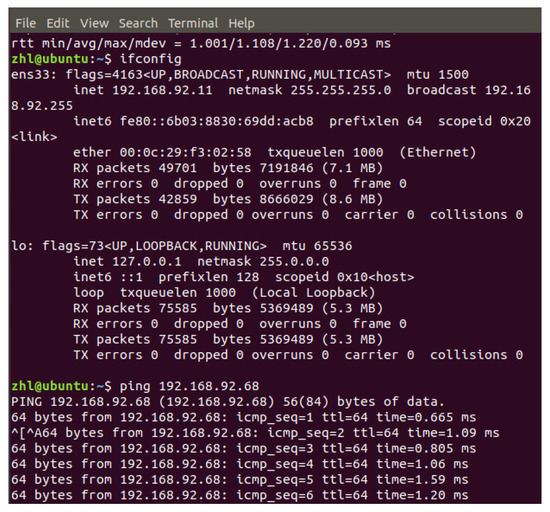This screenshot has height=512, width=550.
Task: Click the MAC address 00:0c:29:f3:02:58
Action: [186, 153]
